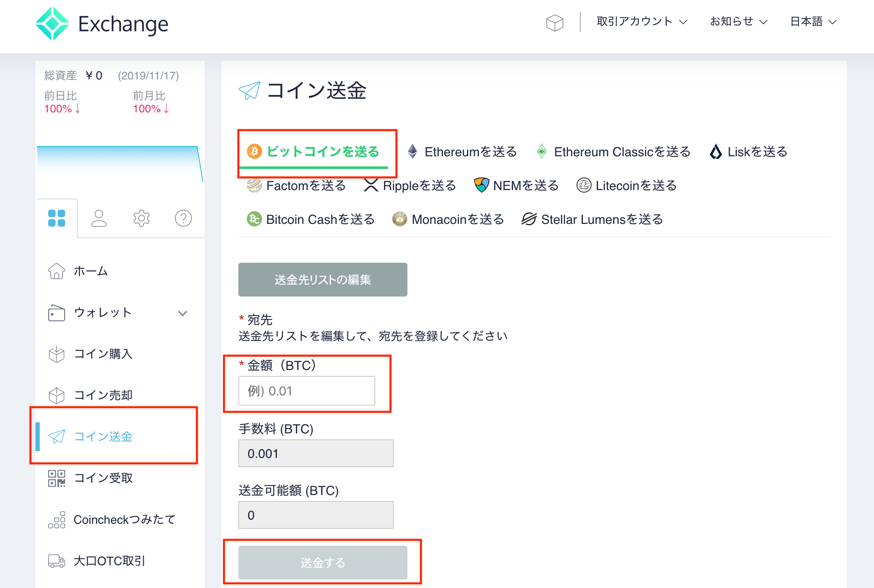This screenshot has height=588, width=874.
Task: Switch to Rippleを送る tab
Action: click(x=410, y=185)
